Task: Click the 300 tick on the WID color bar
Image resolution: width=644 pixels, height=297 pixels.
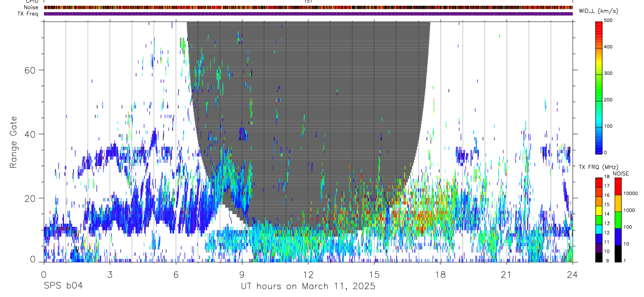Action: tap(608, 73)
